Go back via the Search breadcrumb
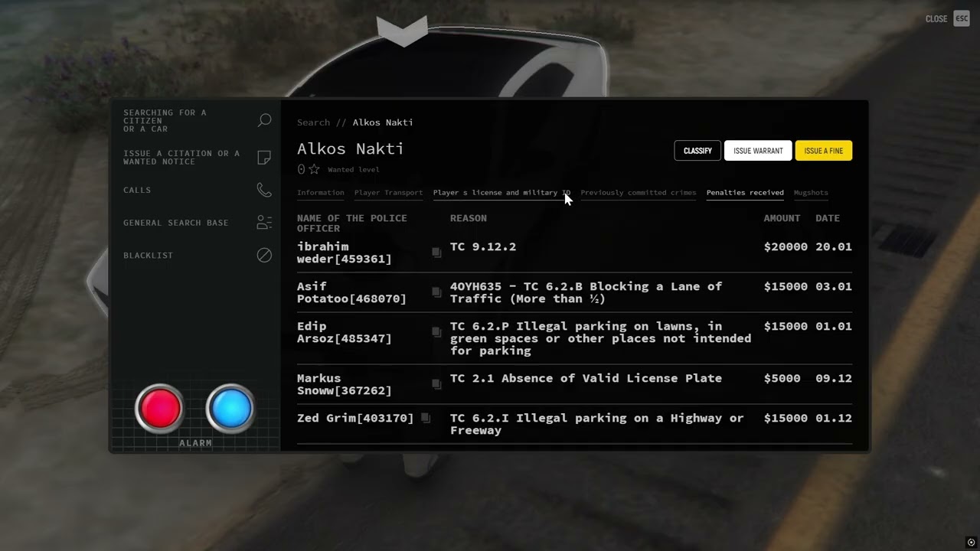Viewport: 980px width, 551px height. 313,122
